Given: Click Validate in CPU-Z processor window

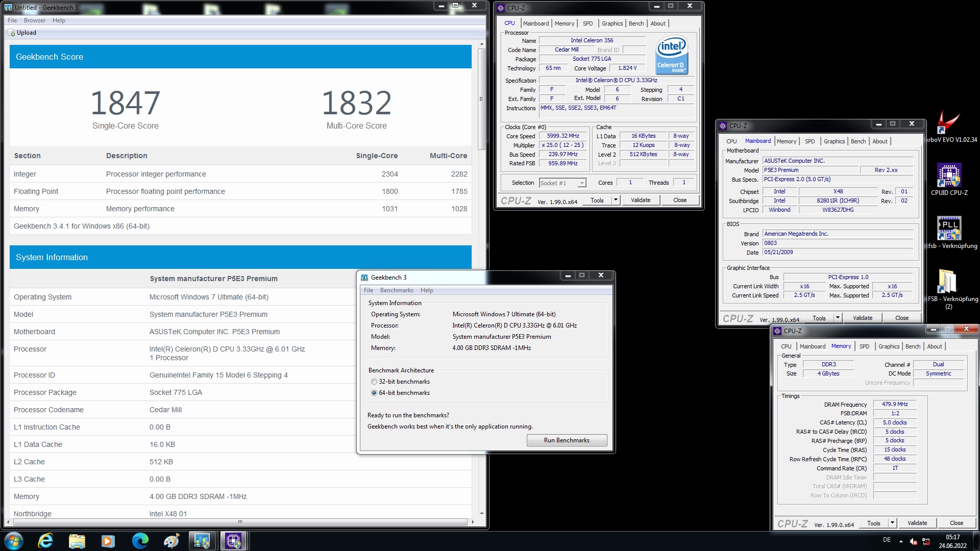Looking at the screenshot, I should 640,200.
